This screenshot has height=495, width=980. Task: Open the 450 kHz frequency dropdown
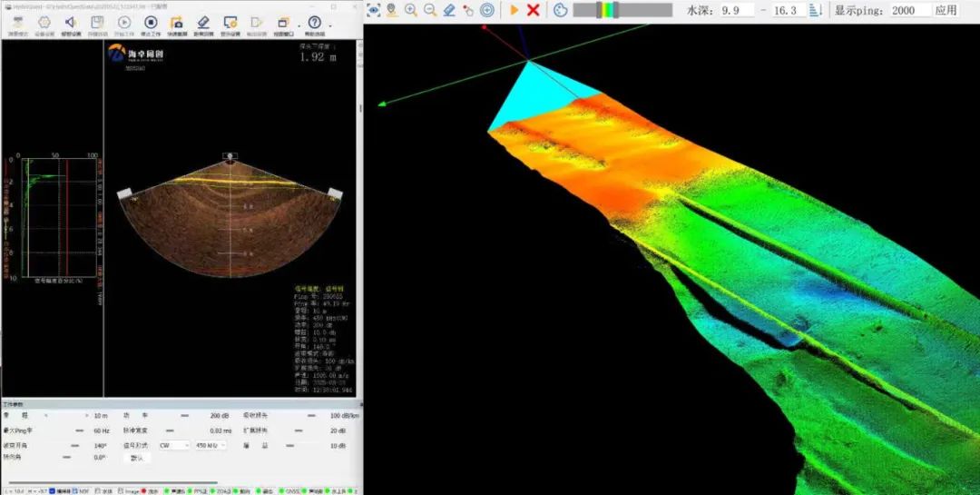(x=211, y=445)
